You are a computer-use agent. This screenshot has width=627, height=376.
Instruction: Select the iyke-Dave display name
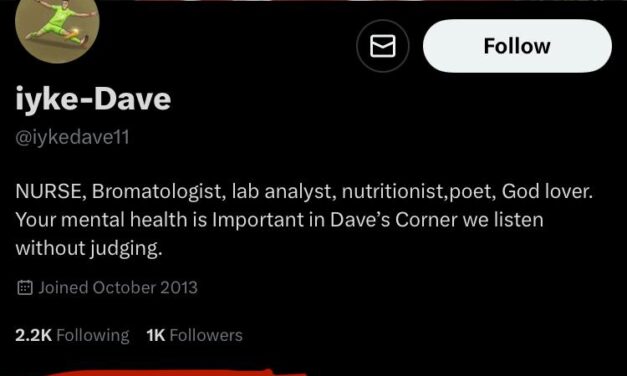[93, 100]
